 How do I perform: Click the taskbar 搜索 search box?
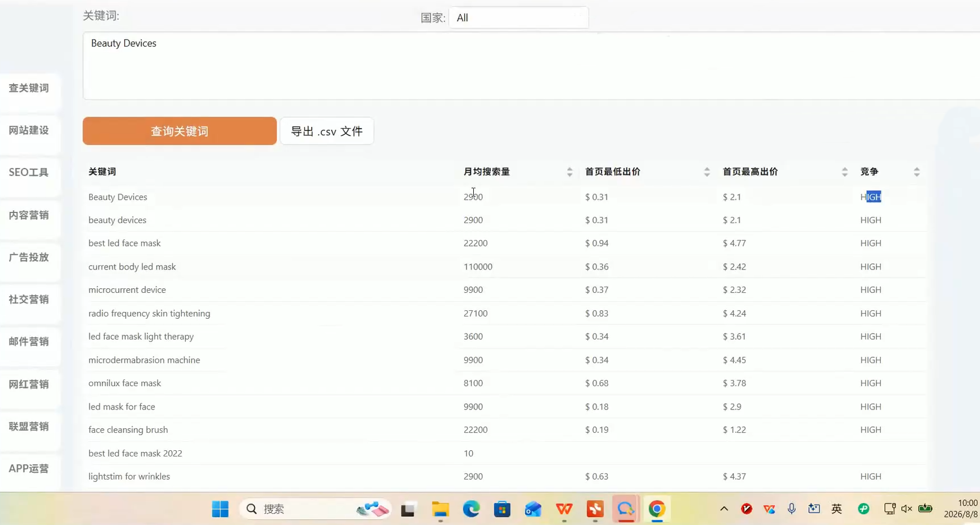coord(315,509)
